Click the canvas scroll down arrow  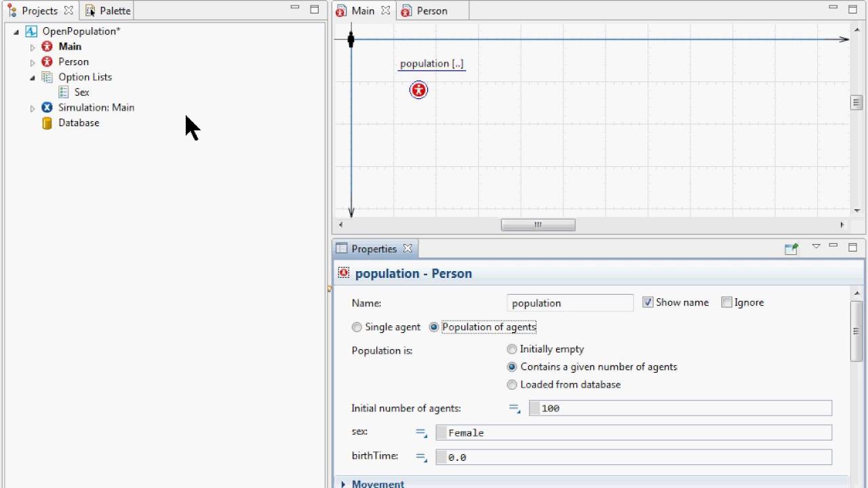(856, 211)
